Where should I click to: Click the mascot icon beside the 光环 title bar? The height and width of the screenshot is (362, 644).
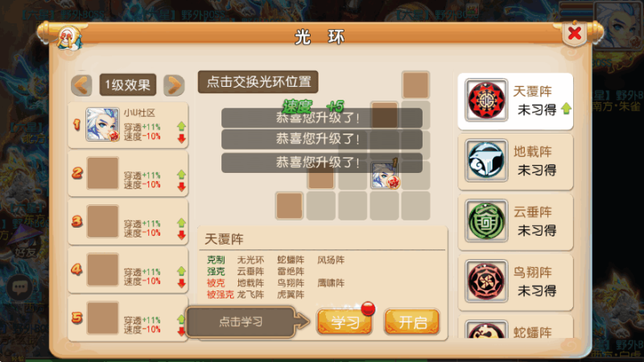coord(69,38)
